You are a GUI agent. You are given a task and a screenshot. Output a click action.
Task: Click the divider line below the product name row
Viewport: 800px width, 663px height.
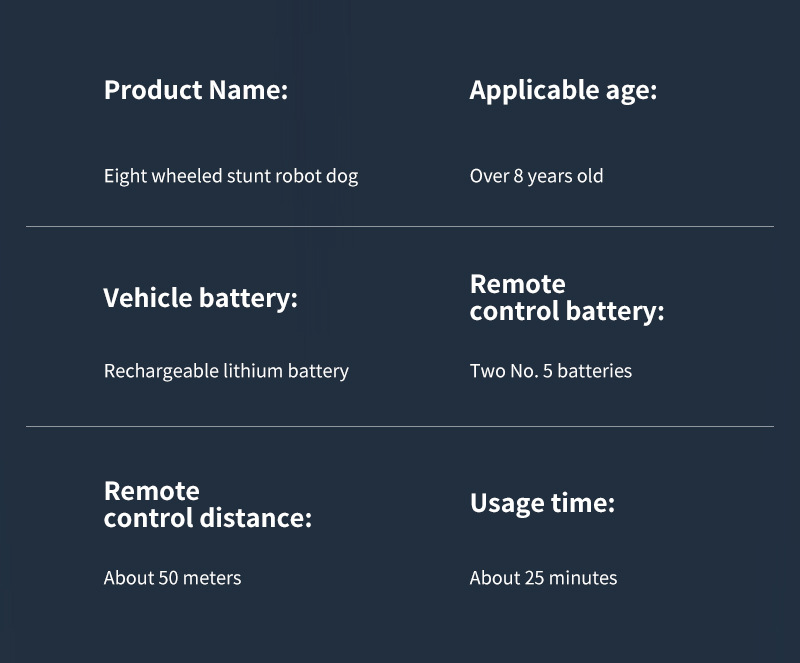tap(400, 227)
